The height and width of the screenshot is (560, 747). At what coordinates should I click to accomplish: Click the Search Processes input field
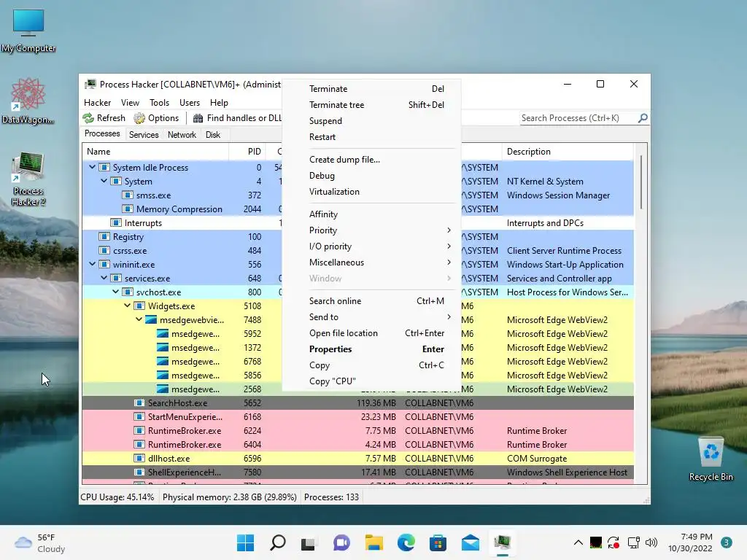pos(578,117)
